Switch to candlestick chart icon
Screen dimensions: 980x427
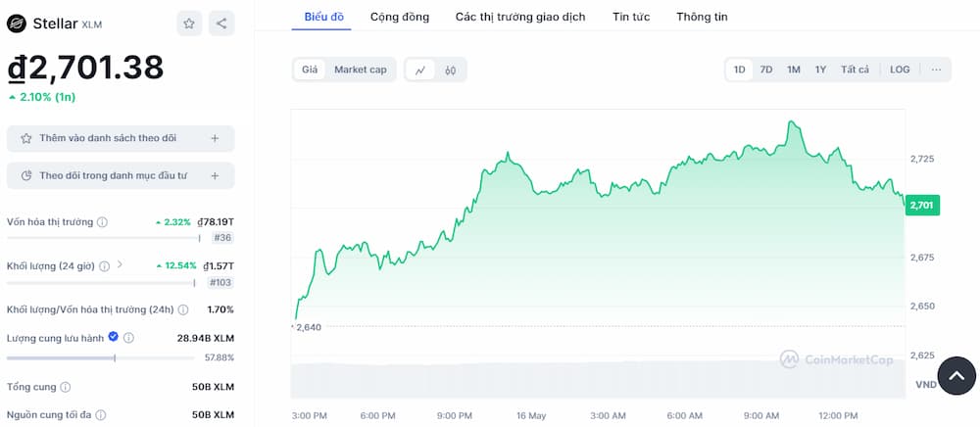click(451, 70)
